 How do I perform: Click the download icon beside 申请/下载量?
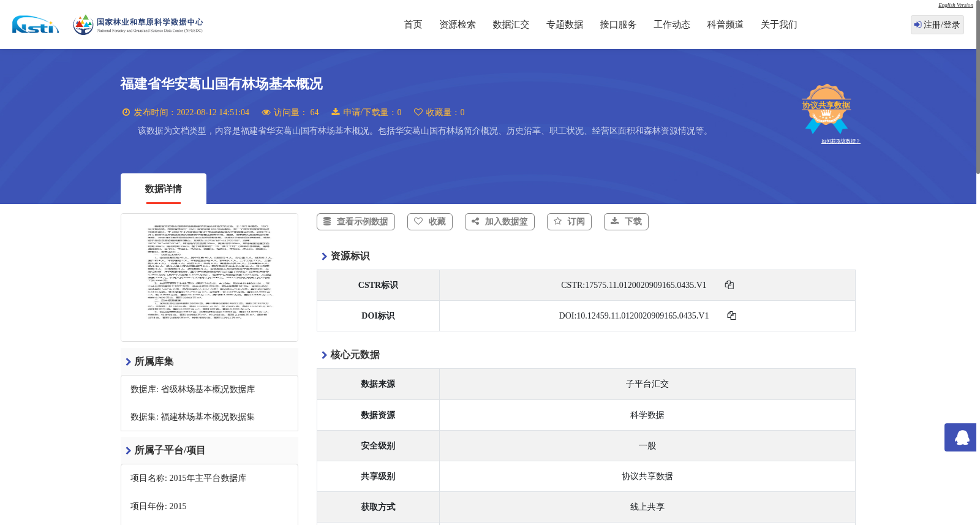(336, 111)
